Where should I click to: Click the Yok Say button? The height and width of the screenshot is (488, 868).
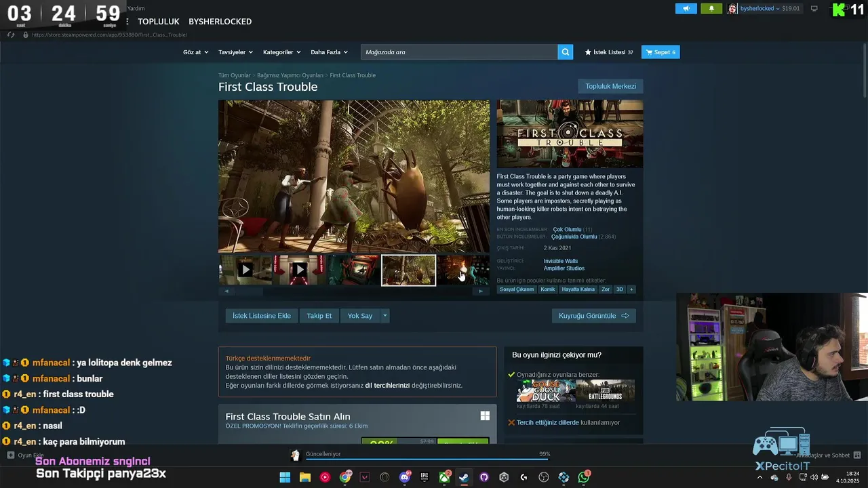pos(360,316)
